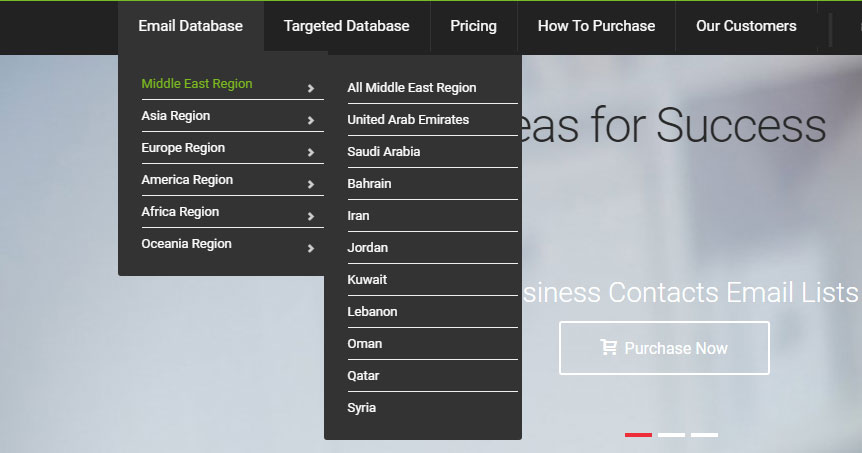
Task: Visit the Our Customers page
Action: click(x=746, y=26)
